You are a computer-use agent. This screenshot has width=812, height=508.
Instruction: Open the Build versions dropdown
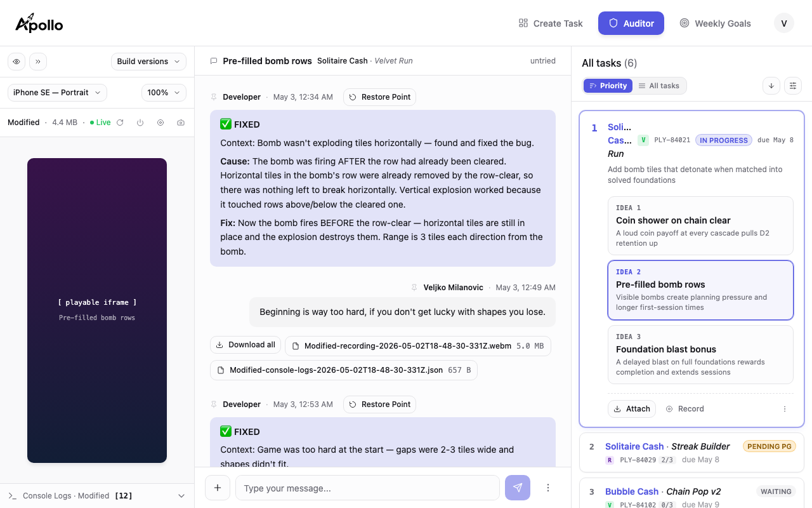click(x=148, y=62)
